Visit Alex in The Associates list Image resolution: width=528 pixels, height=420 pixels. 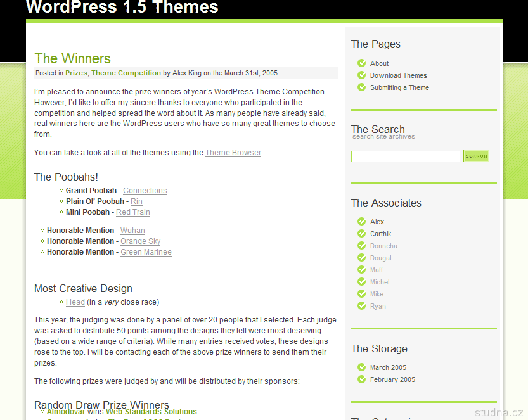point(377,222)
